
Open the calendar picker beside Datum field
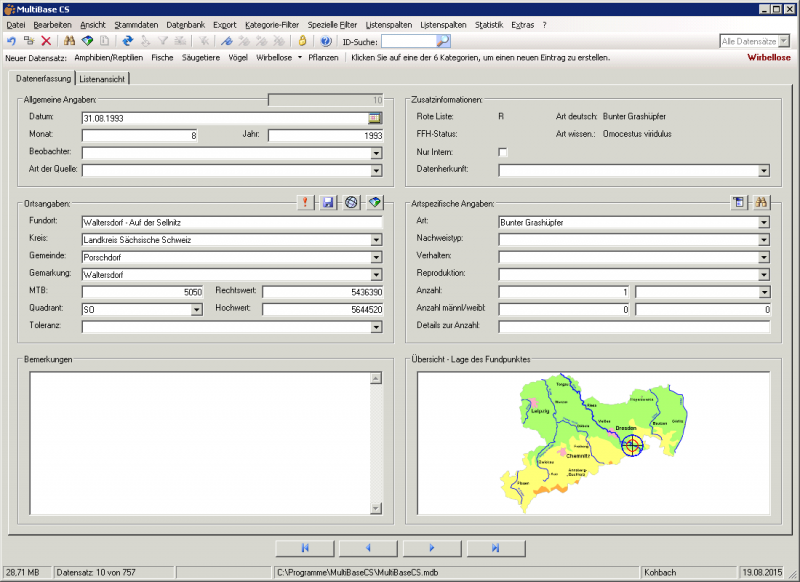(375, 118)
